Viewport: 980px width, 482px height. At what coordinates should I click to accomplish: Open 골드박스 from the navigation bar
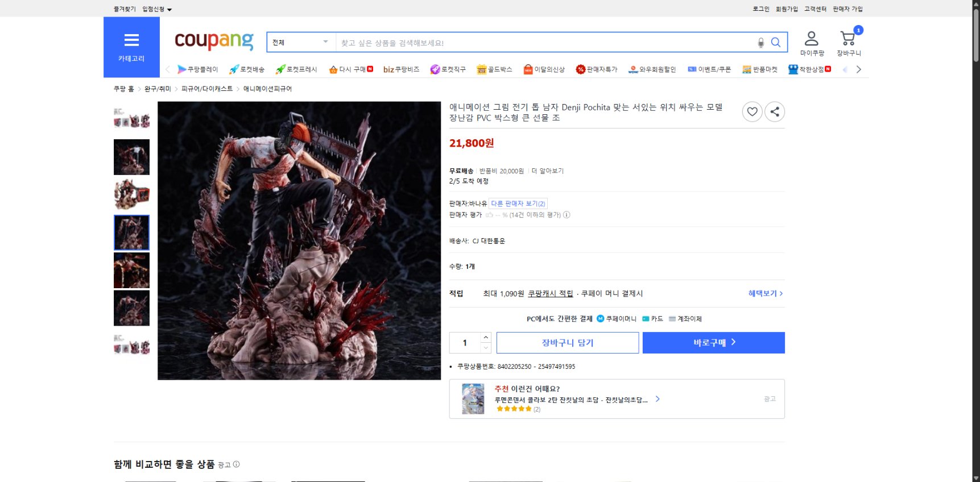click(x=494, y=69)
